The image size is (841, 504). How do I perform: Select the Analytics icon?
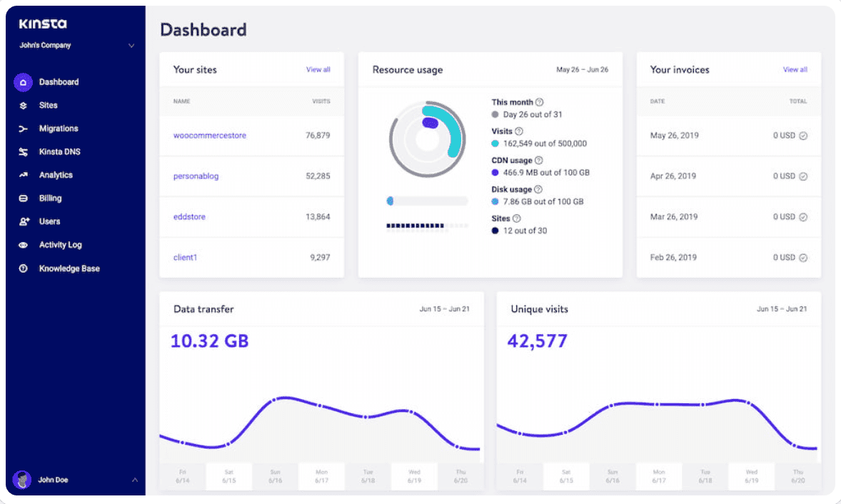(23, 175)
